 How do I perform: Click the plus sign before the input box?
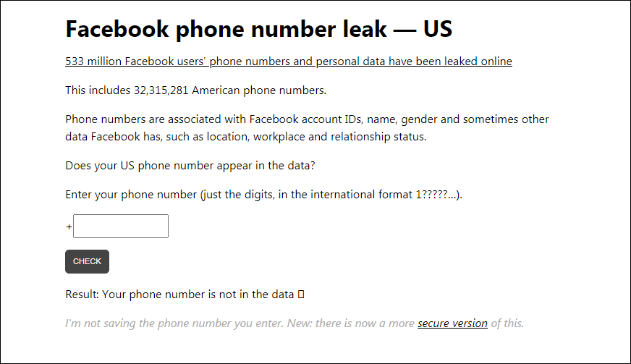click(x=69, y=227)
